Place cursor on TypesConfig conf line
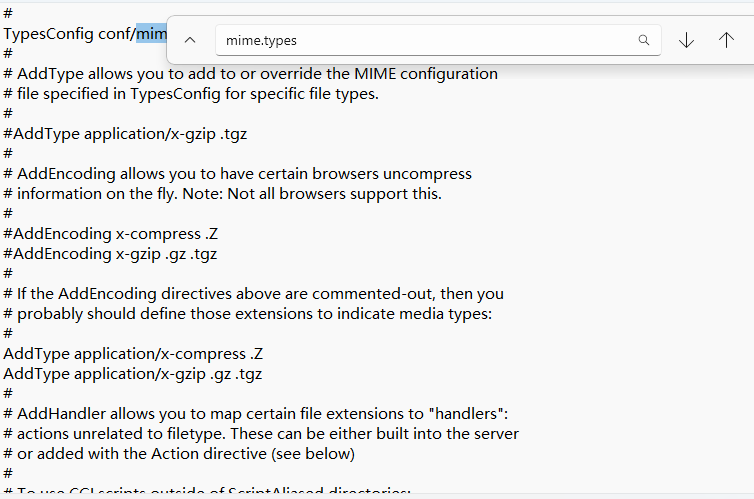The width and height of the screenshot is (754, 499). coord(85,34)
